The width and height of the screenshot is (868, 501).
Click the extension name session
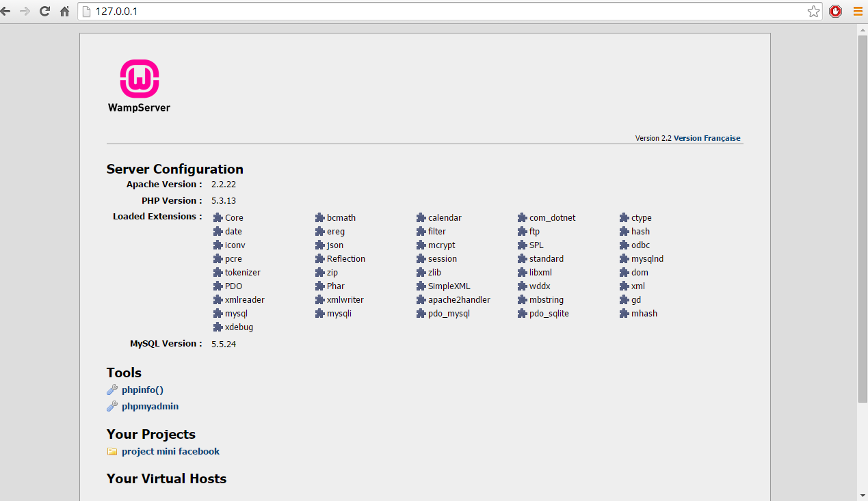tap(443, 258)
